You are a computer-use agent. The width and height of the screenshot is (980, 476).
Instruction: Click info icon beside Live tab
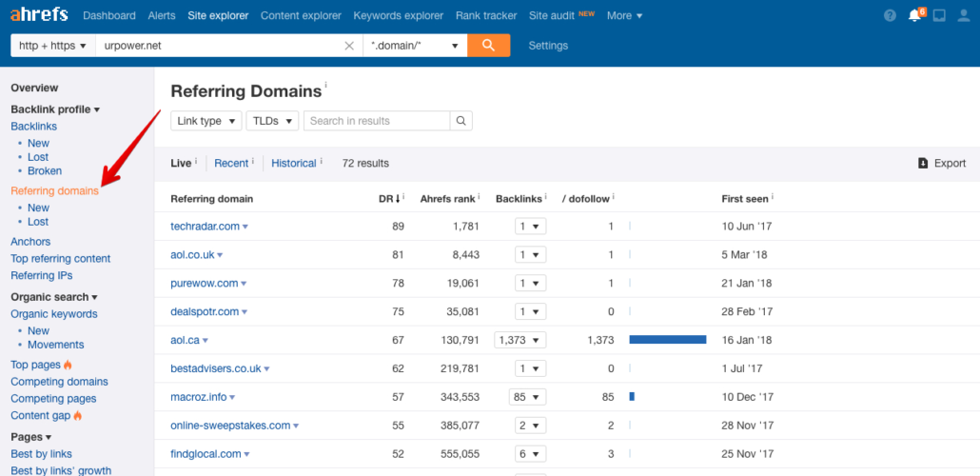196,161
